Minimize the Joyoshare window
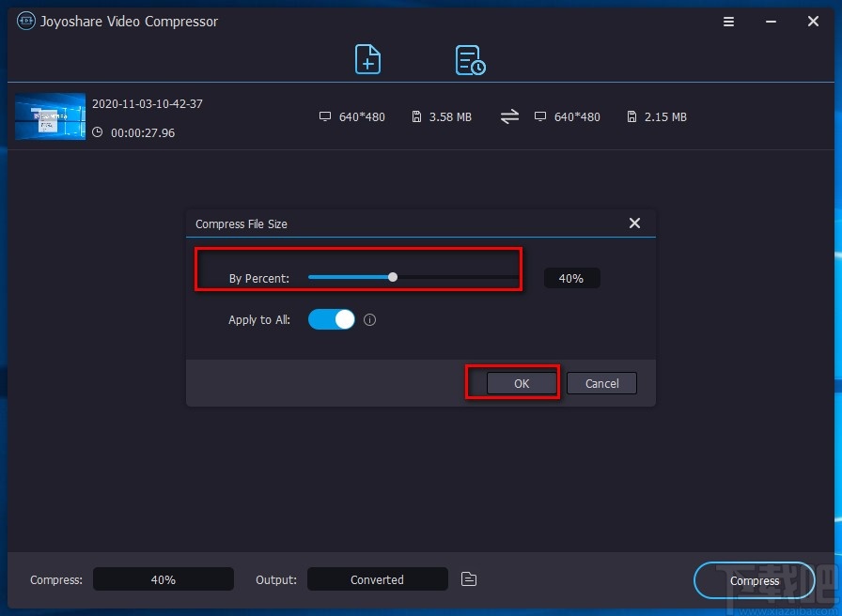842x616 pixels. click(x=772, y=22)
